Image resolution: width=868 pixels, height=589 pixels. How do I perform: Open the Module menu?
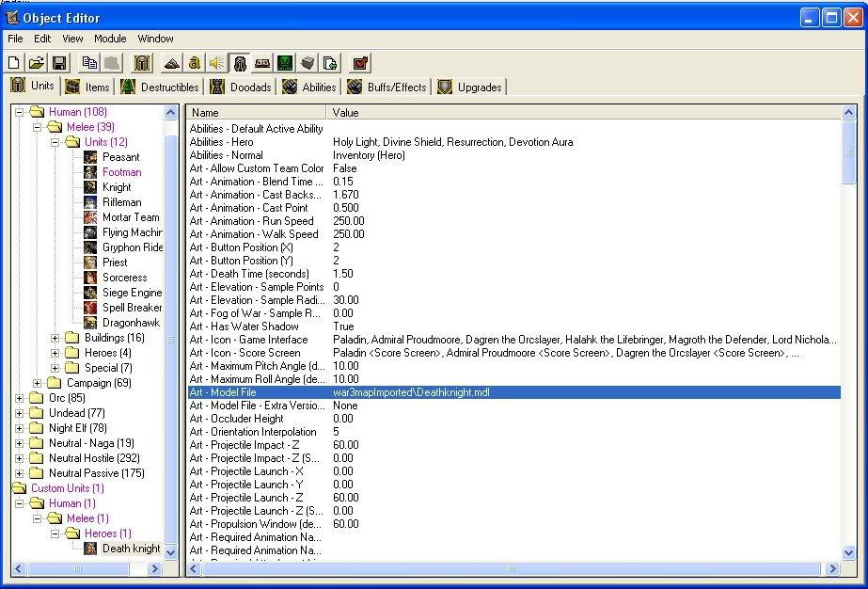pos(110,39)
